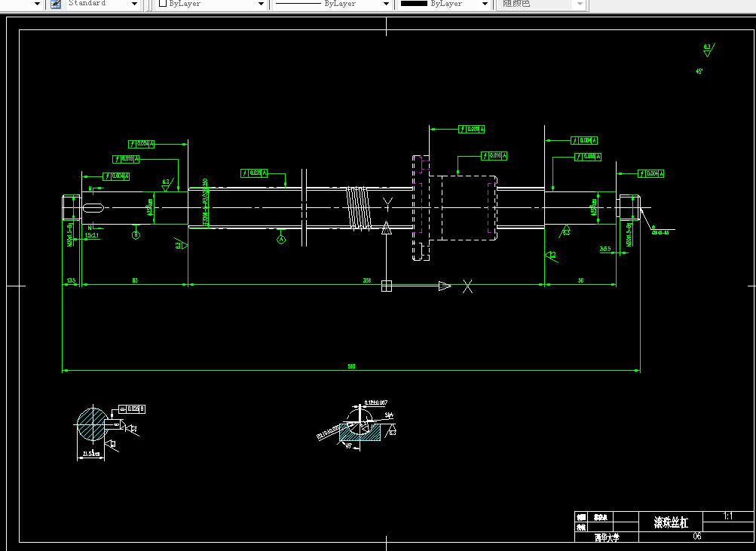
Task: Select the dashed ball nut body outline
Action: click(464, 208)
